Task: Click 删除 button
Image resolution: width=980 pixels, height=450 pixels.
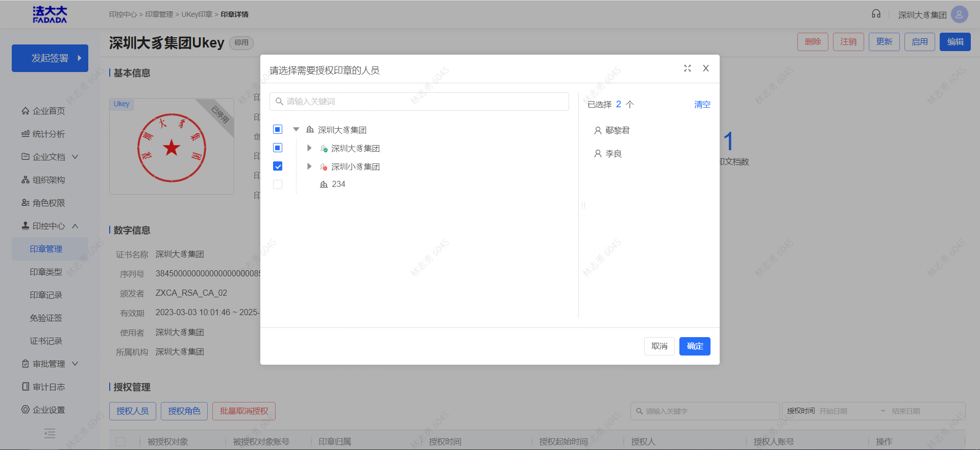Action: coord(813,41)
